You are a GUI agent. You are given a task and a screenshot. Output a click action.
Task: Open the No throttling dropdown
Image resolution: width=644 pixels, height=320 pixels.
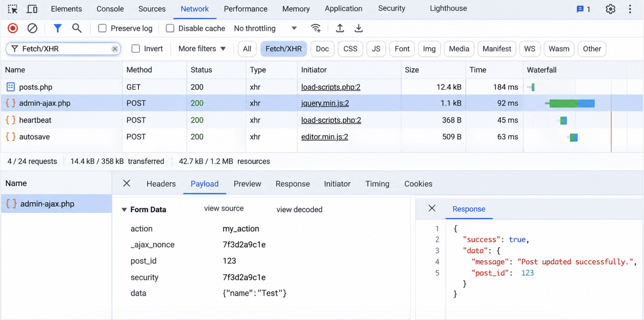[265, 28]
